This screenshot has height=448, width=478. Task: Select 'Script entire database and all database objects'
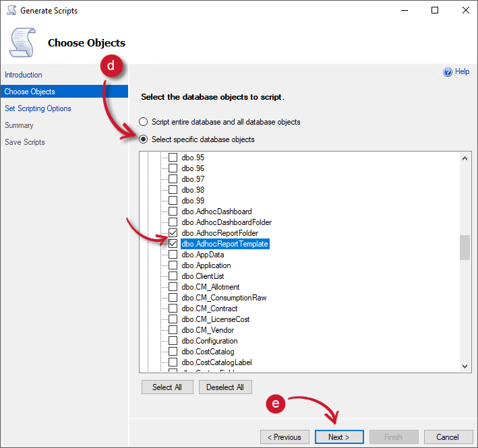143,122
